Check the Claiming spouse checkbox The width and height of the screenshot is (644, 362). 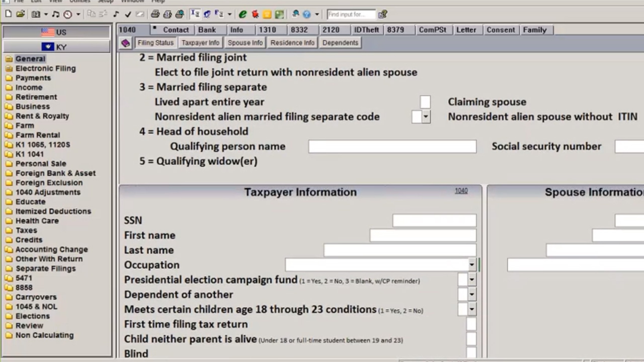pyautogui.click(x=425, y=102)
